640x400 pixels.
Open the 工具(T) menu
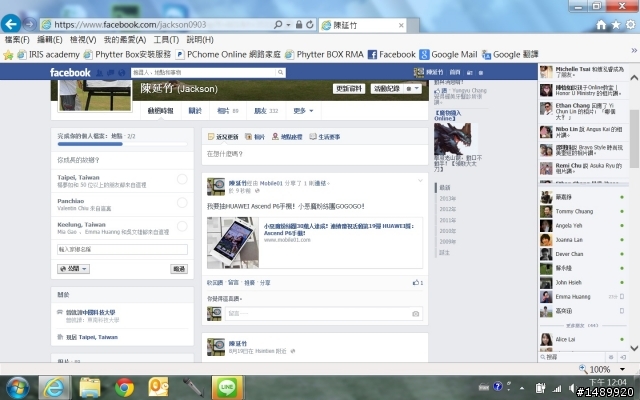166,40
